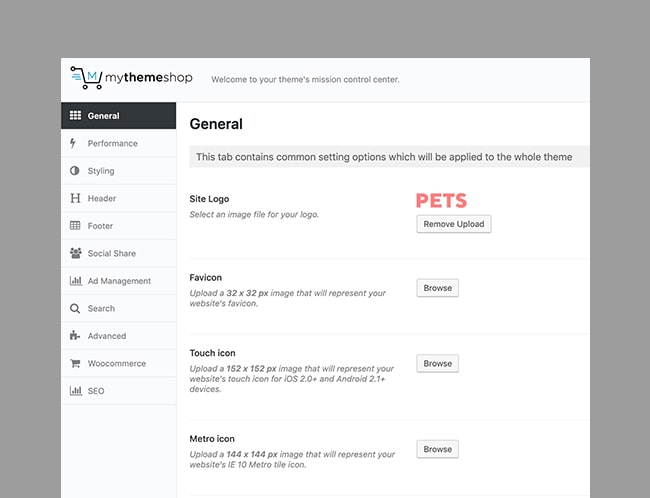Open the Performance settings tab
The height and width of the screenshot is (498, 650).
tap(119, 143)
